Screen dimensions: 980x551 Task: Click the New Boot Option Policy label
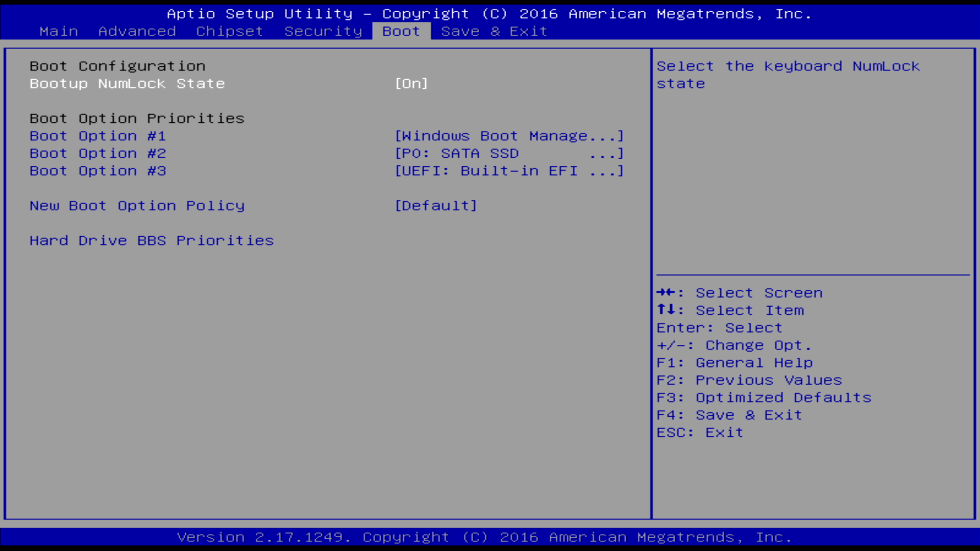click(137, 206)
